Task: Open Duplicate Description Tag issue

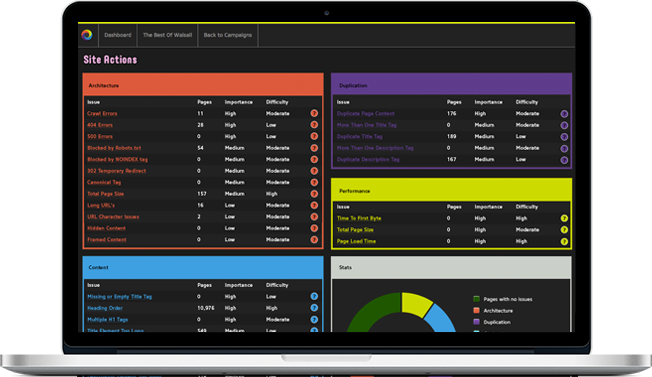Action: pyautogui.click(x=368, y=159)
